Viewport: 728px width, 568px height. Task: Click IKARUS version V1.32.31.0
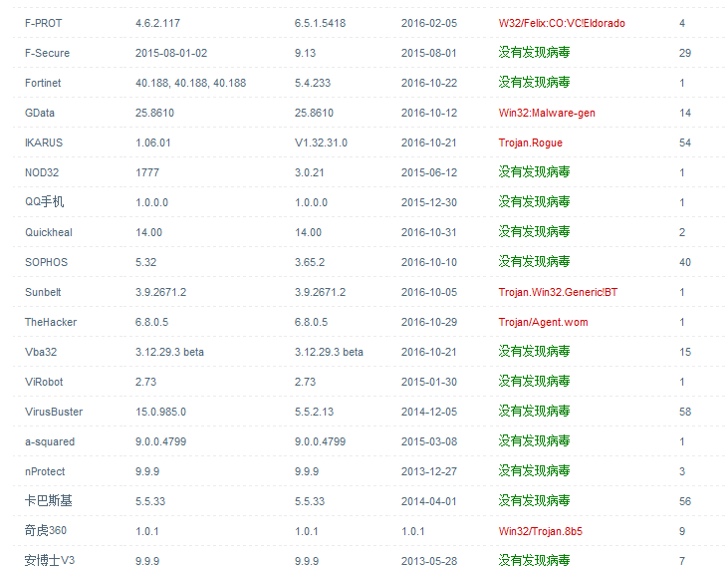pyautogui.click(x=321, y=142)
